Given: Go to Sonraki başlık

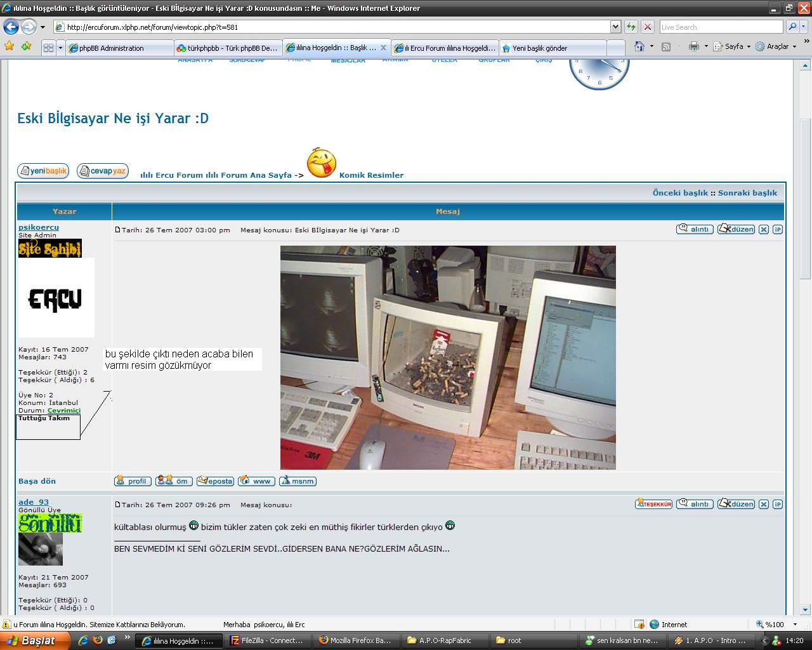Looking at the screenshot, I should (x=747, y=193).
